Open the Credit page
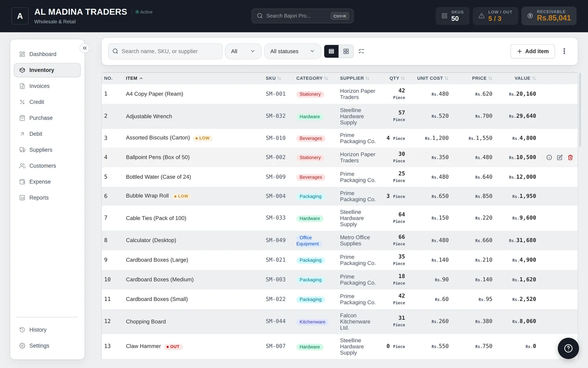The width and height of the screenshot is (588, 368). (47, 102)
